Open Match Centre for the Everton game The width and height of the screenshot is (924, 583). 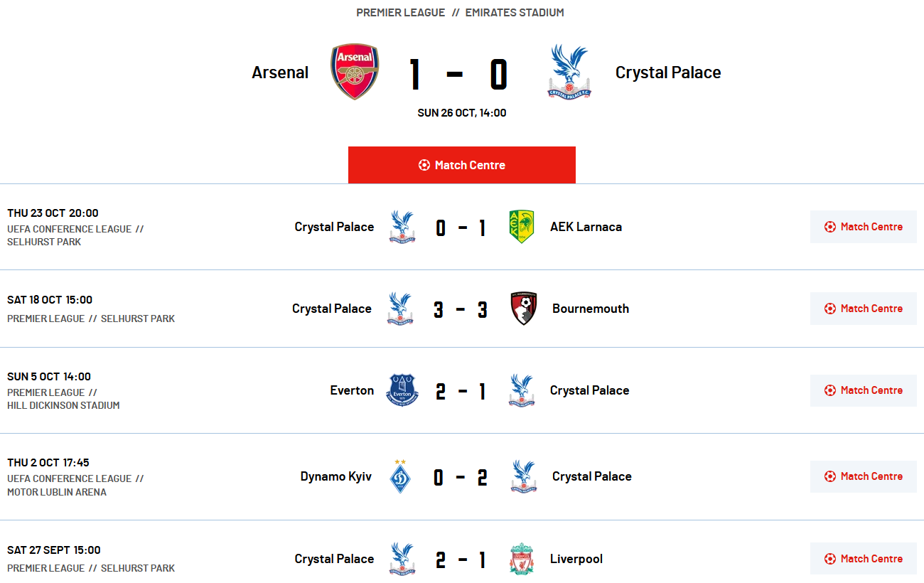pyautogui.click(x=863, y=390)
